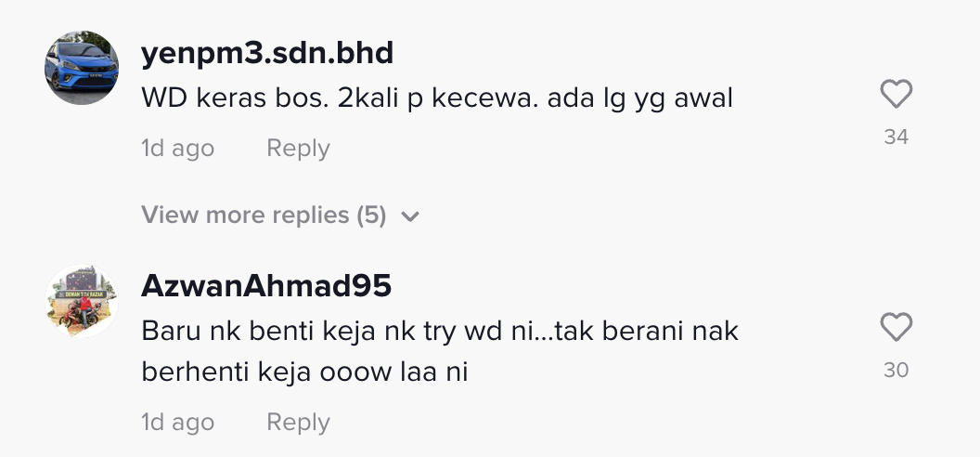Viewport: 980px width, 457px height.
Task: Select the 'WD keras bos' comment text
Action: [x=437, y=98]
